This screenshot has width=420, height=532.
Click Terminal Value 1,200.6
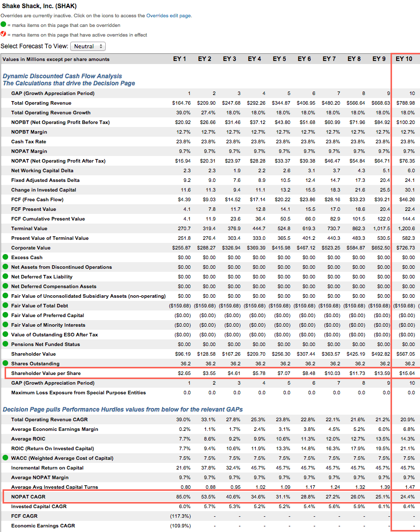pos(406,228)
